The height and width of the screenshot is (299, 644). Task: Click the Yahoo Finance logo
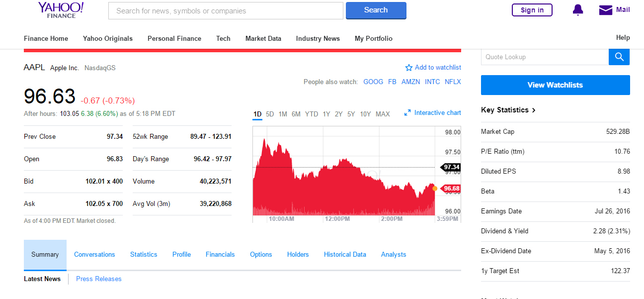click(61, 10)
